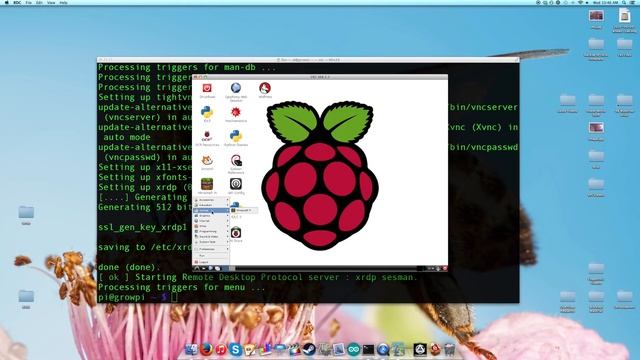Expand the Internet submenu

211,221
